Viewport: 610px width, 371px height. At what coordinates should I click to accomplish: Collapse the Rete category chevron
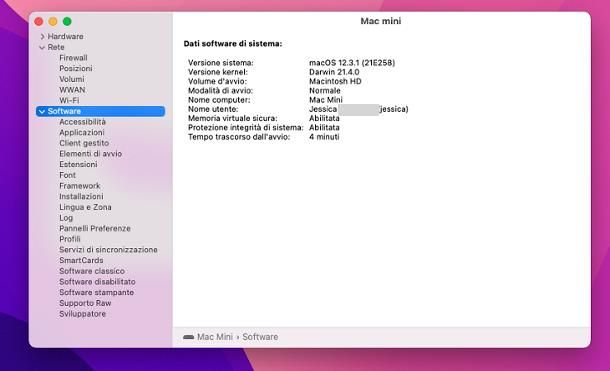point(42,47)
